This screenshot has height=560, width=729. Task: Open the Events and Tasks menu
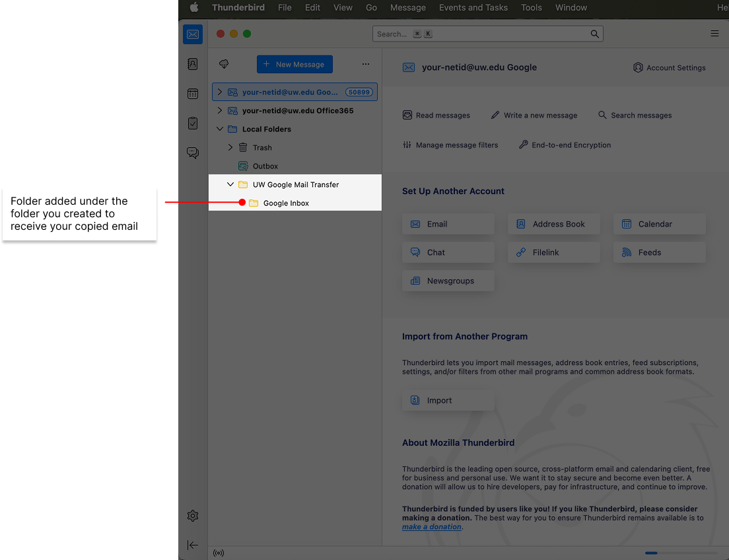[473, 8]
